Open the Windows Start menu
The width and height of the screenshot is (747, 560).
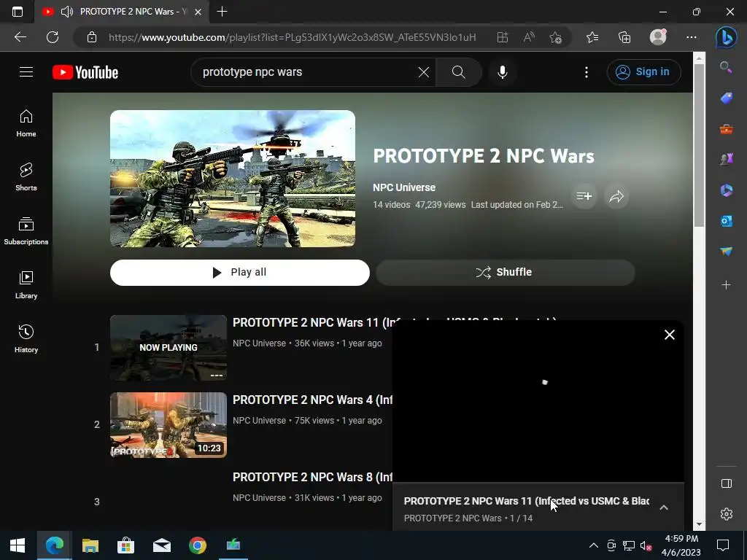click(x=18, y=545)
